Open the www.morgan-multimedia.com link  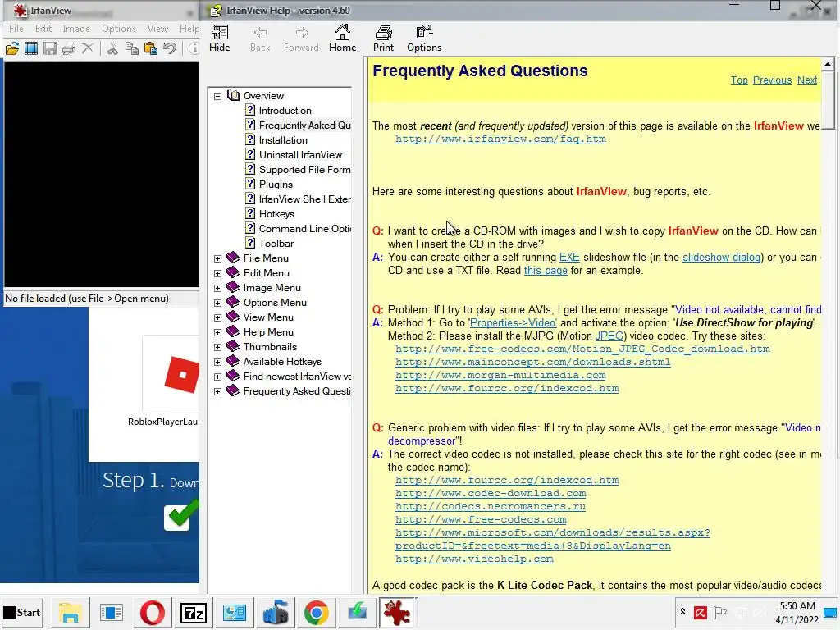[x=500, y=376]
